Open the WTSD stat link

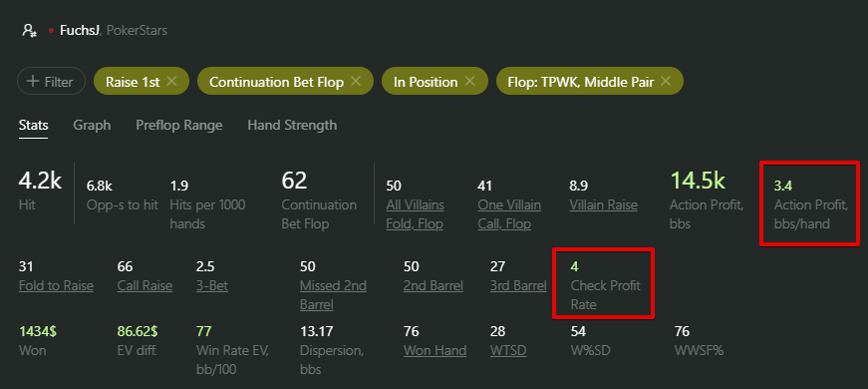508,350
